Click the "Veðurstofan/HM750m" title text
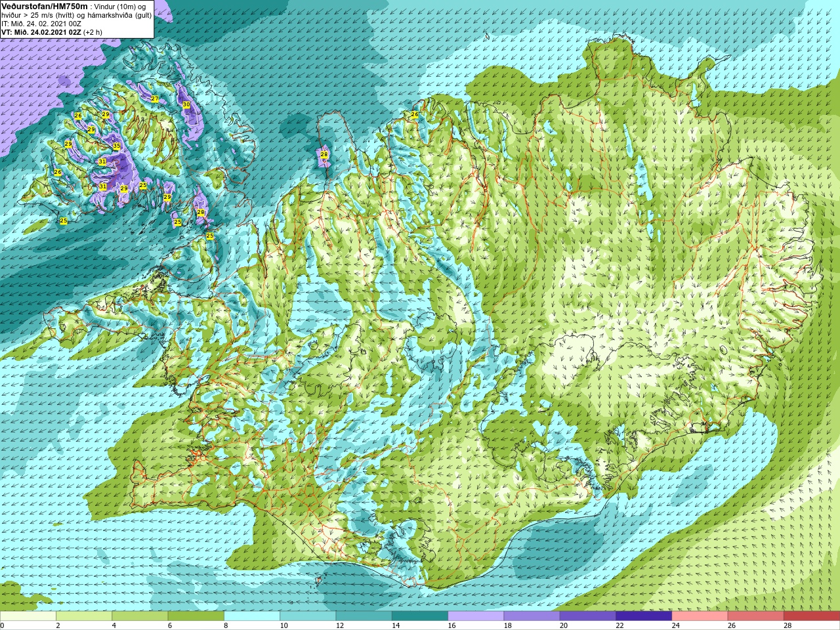This screenshot has height=630, width=840. click(x=44, y=6)
